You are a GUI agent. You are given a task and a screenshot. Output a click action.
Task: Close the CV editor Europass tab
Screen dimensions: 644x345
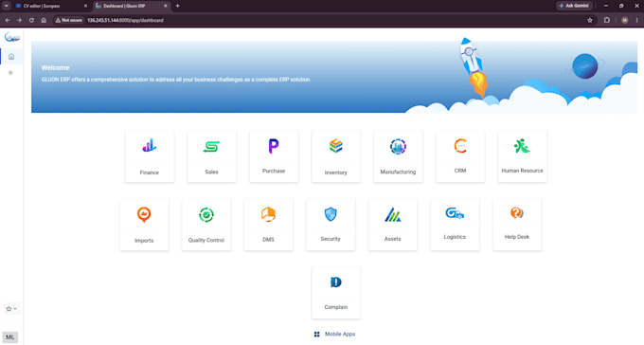[x=85, y=7]
